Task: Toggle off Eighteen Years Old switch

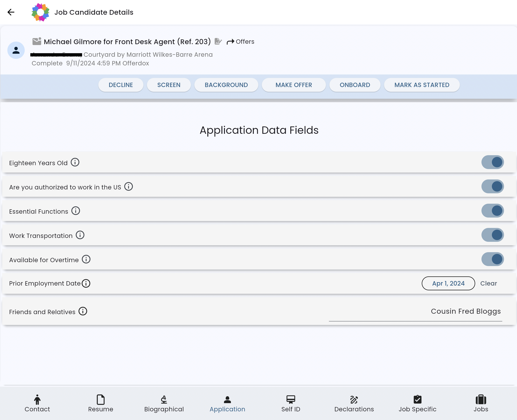Action: [x=492, y=162]
